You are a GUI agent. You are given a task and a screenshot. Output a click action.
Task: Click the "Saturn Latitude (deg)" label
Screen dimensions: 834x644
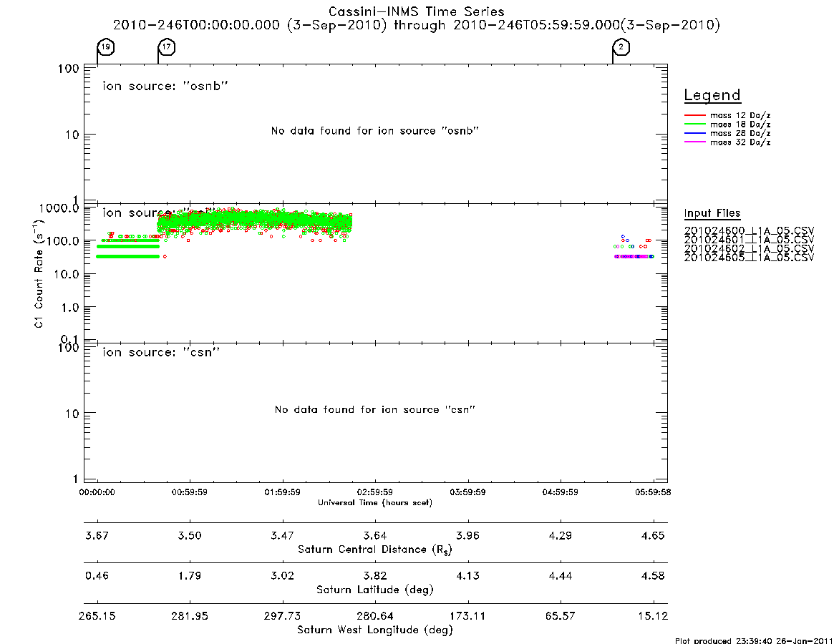coord(375,590)
